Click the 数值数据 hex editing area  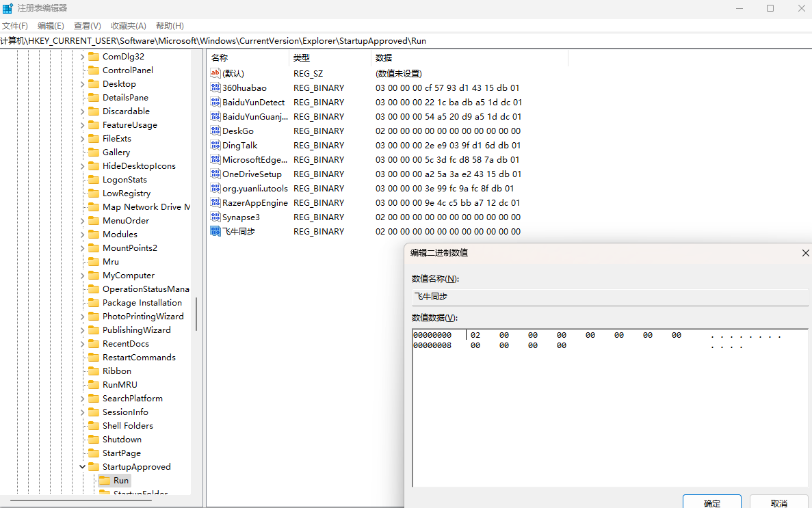(x=609, y=410)
